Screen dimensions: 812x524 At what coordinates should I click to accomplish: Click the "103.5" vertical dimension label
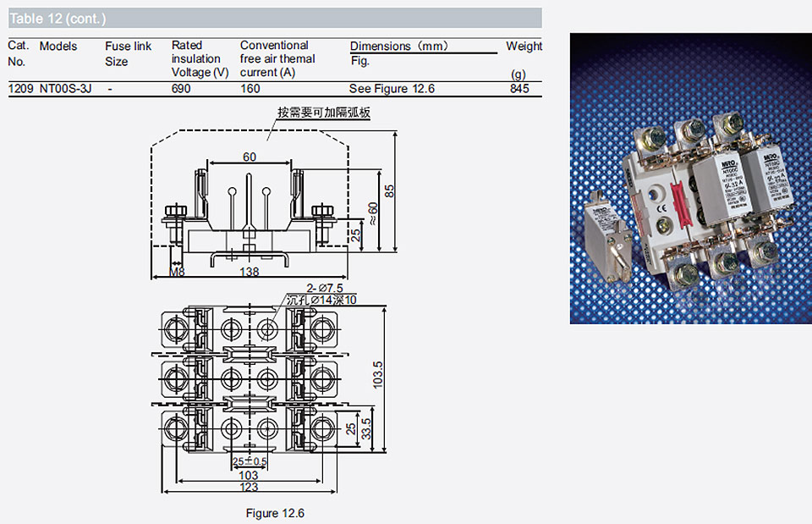point(378,375)
